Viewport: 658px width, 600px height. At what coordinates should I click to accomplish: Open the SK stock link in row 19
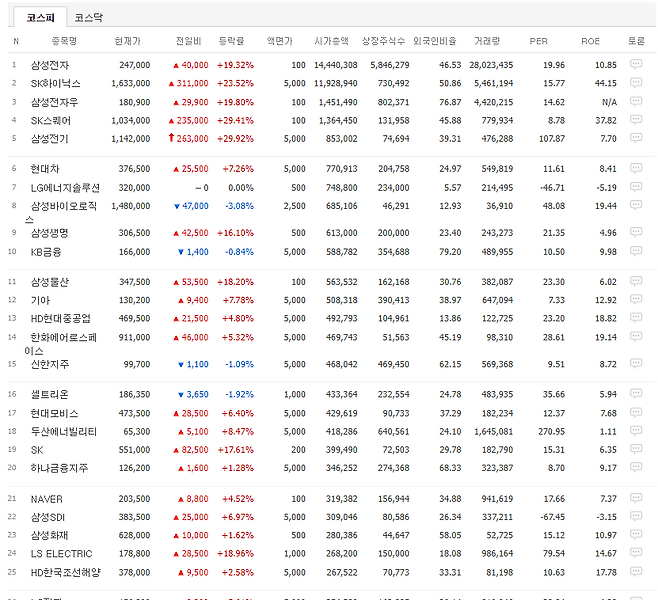coord(37,450)
